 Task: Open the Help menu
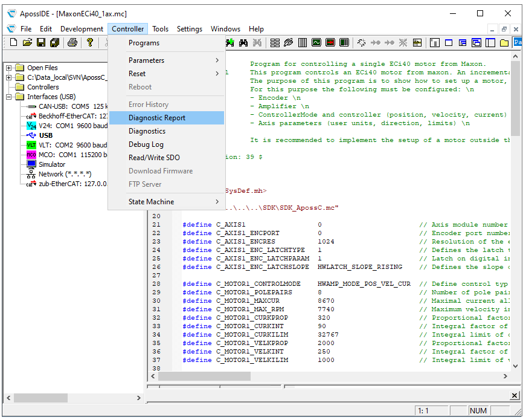click(x=256, y=29)
